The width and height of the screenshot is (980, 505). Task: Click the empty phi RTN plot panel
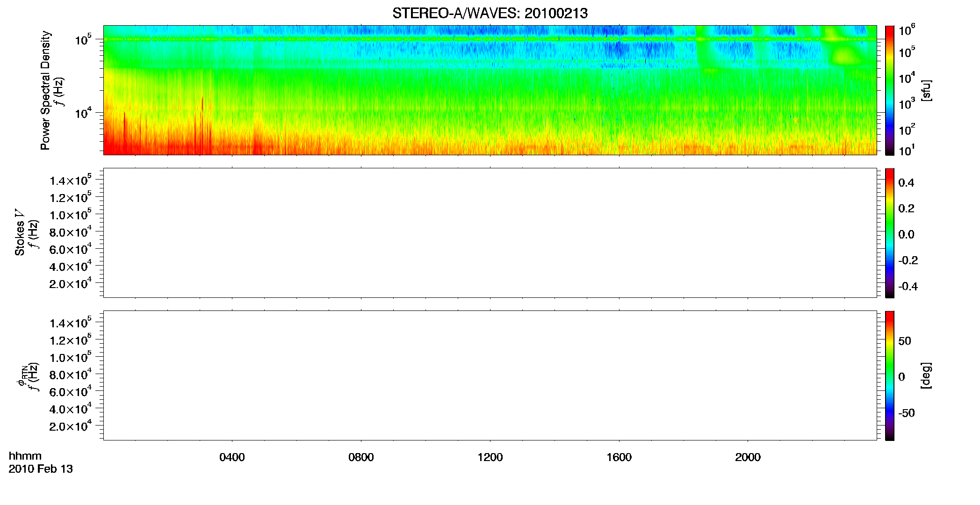pos(490,375)
